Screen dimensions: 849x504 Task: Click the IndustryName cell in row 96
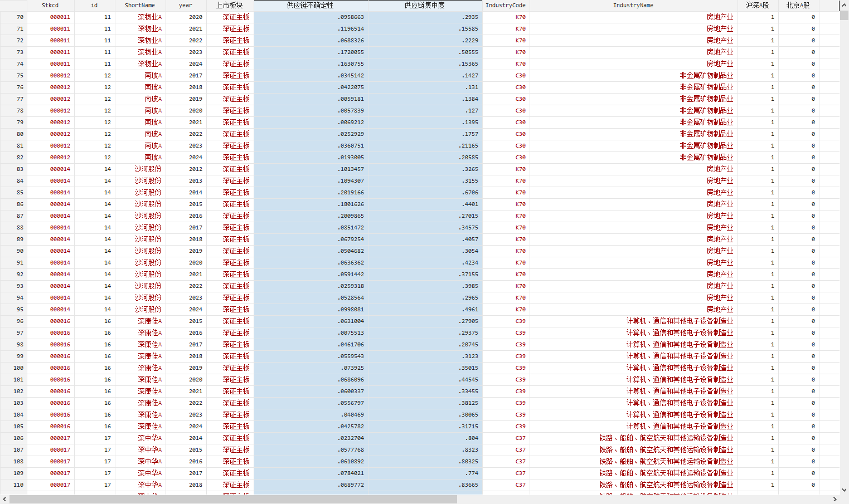click(x=633, y=321)
